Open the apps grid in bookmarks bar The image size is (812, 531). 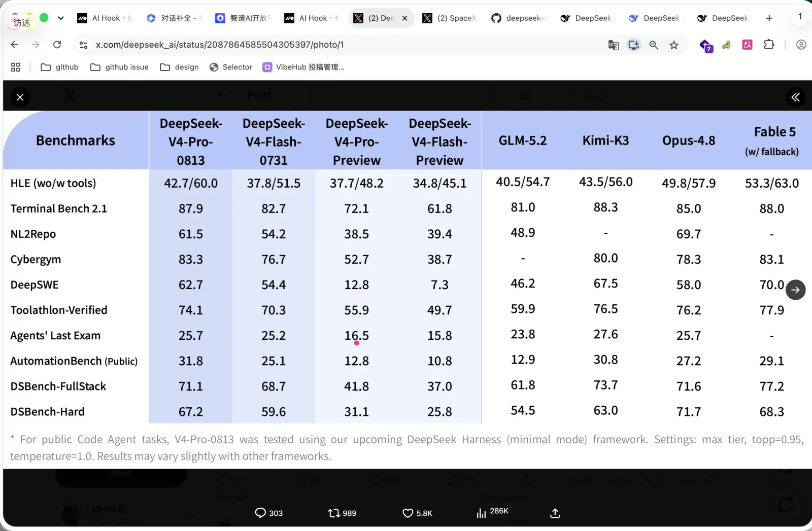tap(16, 67)
